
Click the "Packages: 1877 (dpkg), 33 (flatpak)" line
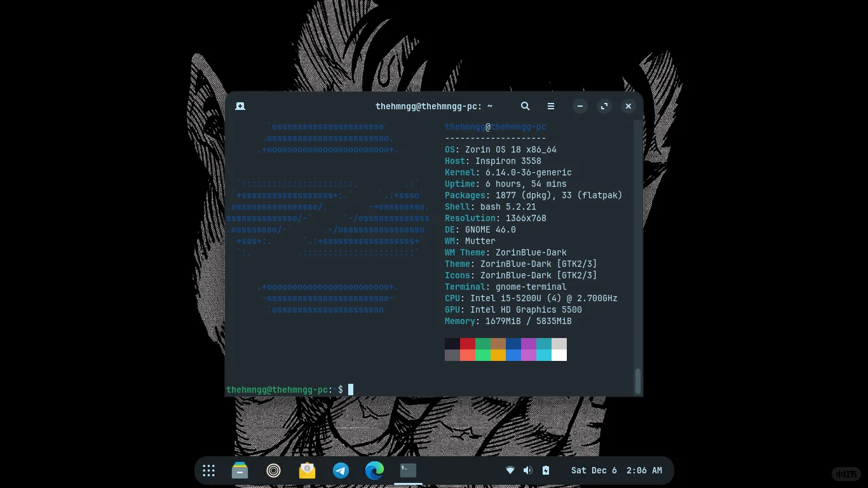tap(534, 196)
